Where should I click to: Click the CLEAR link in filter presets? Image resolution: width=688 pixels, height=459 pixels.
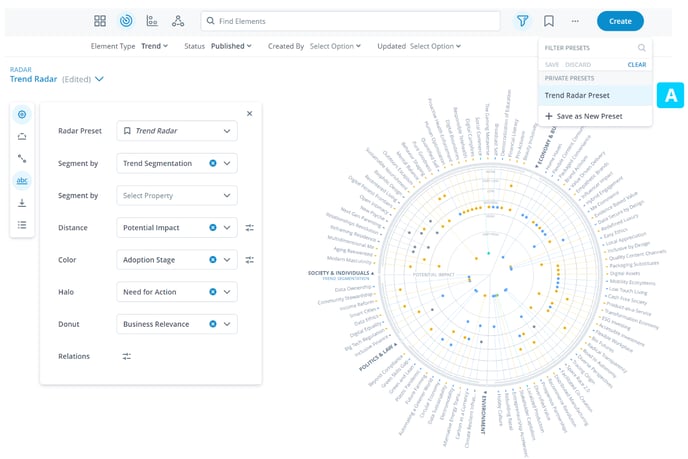coord(636,64)
